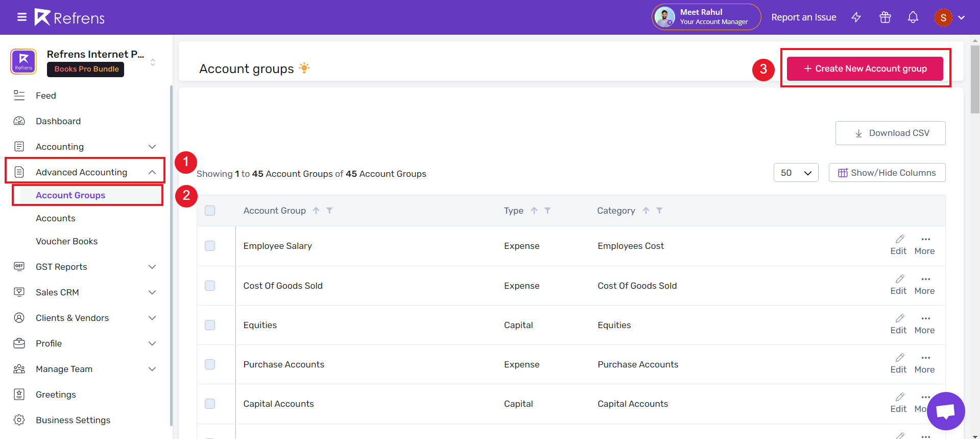Viewport: 980px width, 439px height.
Task: Click the Refrens logo
Action: pos(69,17)
